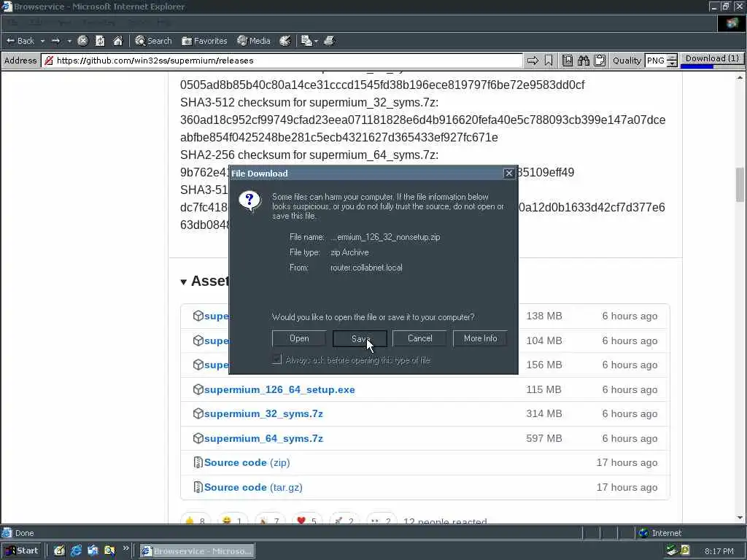Open the Forward history dropdown arrow

pos(69,41)
